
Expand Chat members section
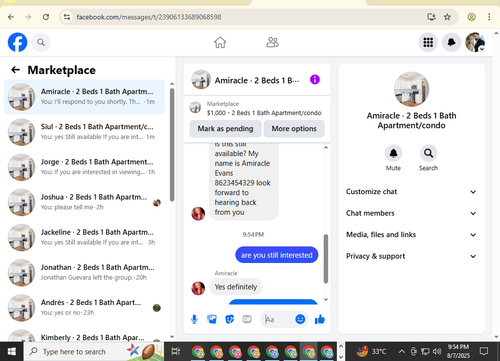point(411,213)
